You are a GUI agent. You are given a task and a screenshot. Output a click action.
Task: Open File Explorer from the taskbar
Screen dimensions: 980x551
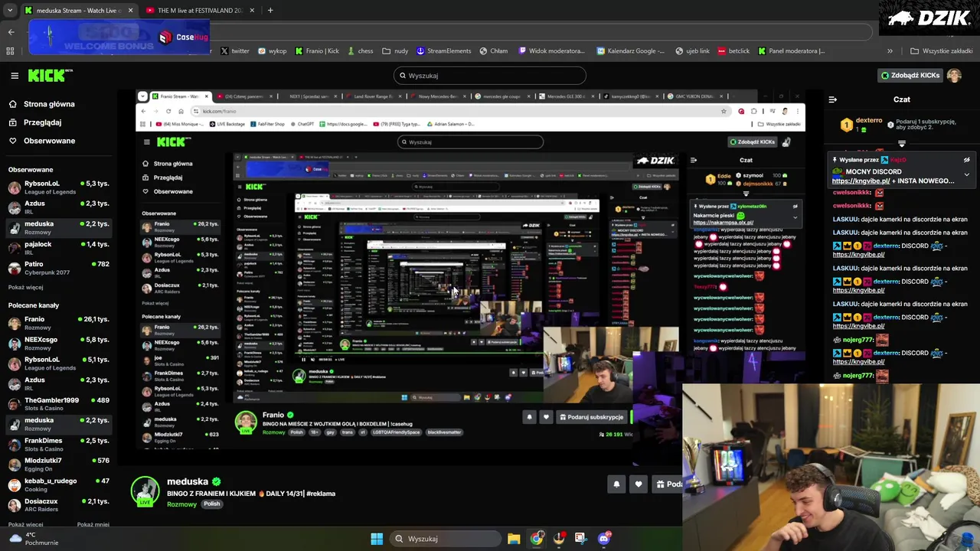tap(514, 539)
